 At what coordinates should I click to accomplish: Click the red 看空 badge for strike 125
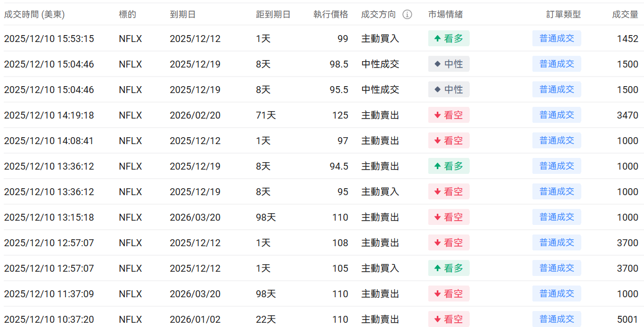448,115
